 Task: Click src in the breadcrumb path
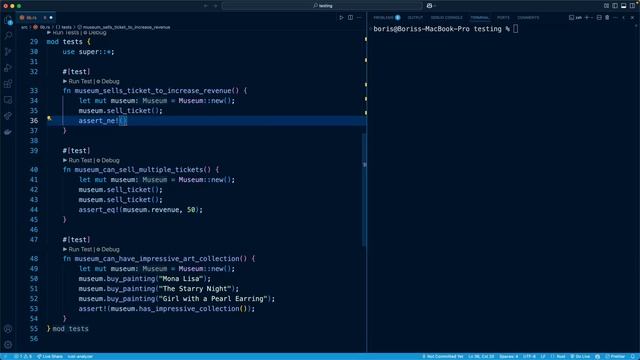point(24,27)
